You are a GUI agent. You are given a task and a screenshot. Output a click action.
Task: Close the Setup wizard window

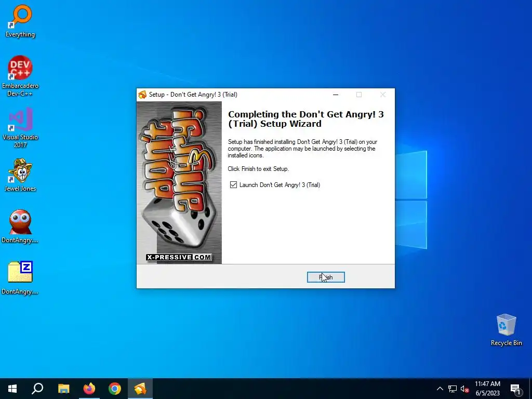pos(383,95)
